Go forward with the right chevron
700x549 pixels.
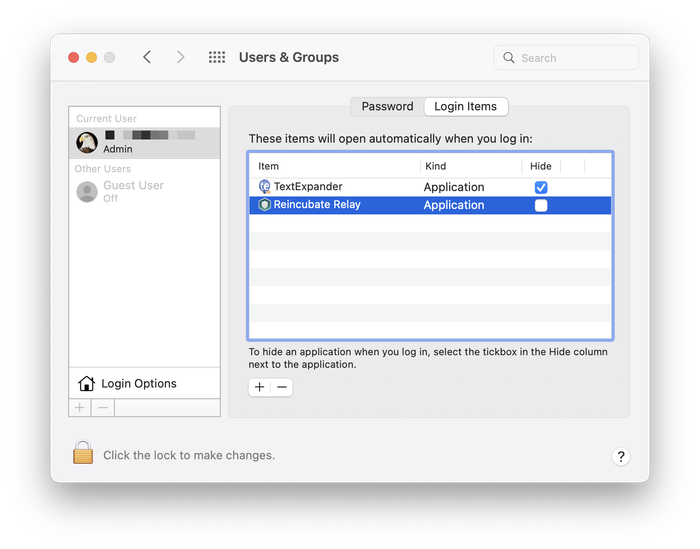click(180, 57)
